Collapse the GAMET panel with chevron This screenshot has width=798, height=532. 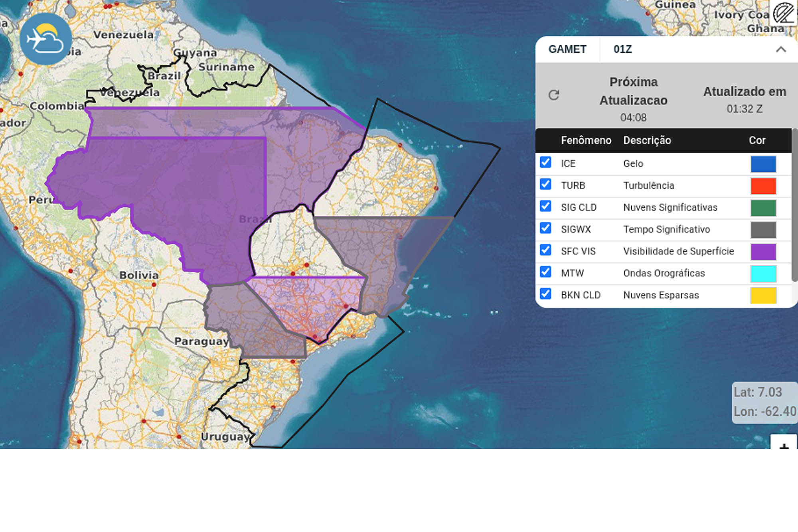pos(780,49)
